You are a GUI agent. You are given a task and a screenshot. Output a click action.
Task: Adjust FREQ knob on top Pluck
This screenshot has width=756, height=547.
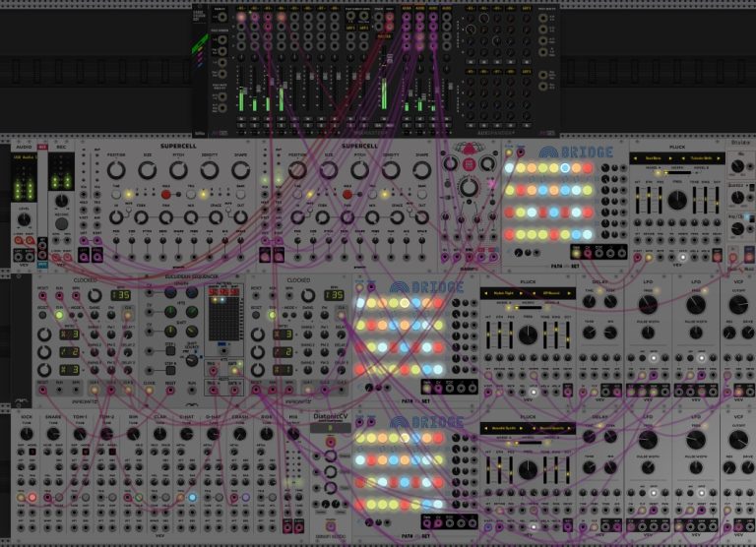point(677,200)
